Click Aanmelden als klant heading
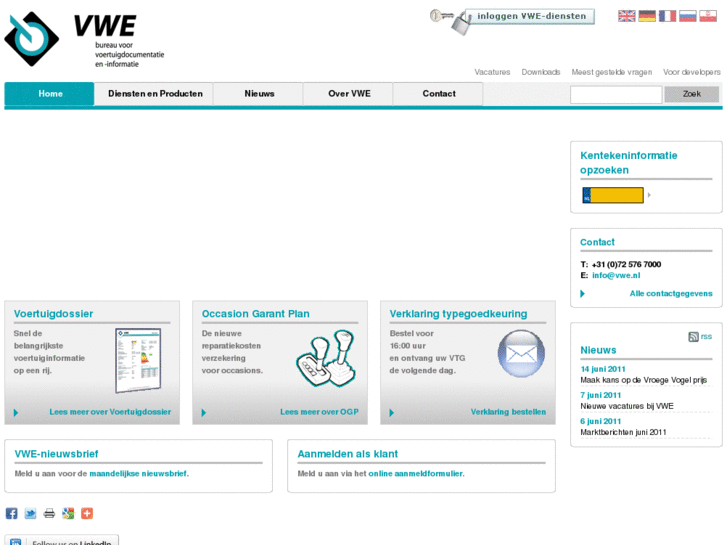Image resolution: width=727 pixels, height=545 pixels. 348,454
